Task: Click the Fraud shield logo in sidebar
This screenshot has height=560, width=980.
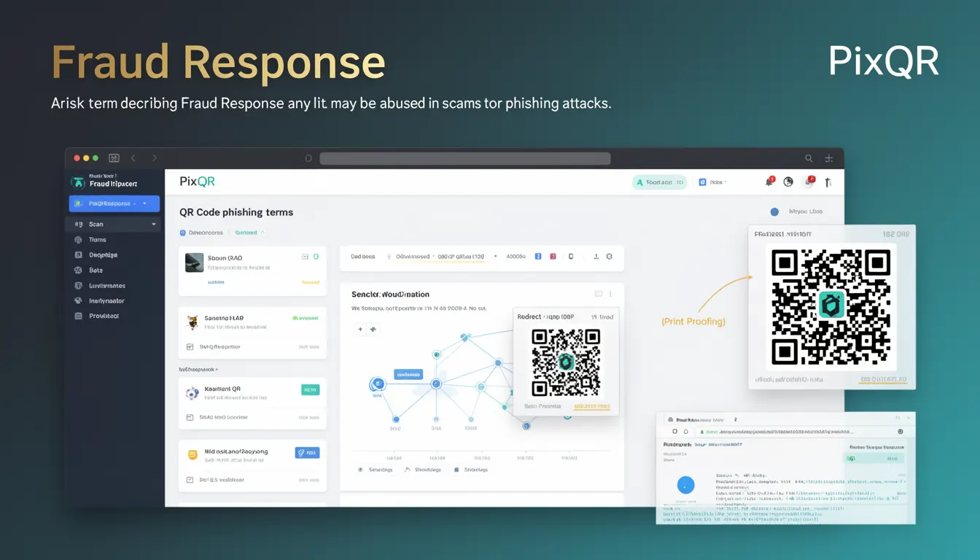Action: [x=77, y=182]
